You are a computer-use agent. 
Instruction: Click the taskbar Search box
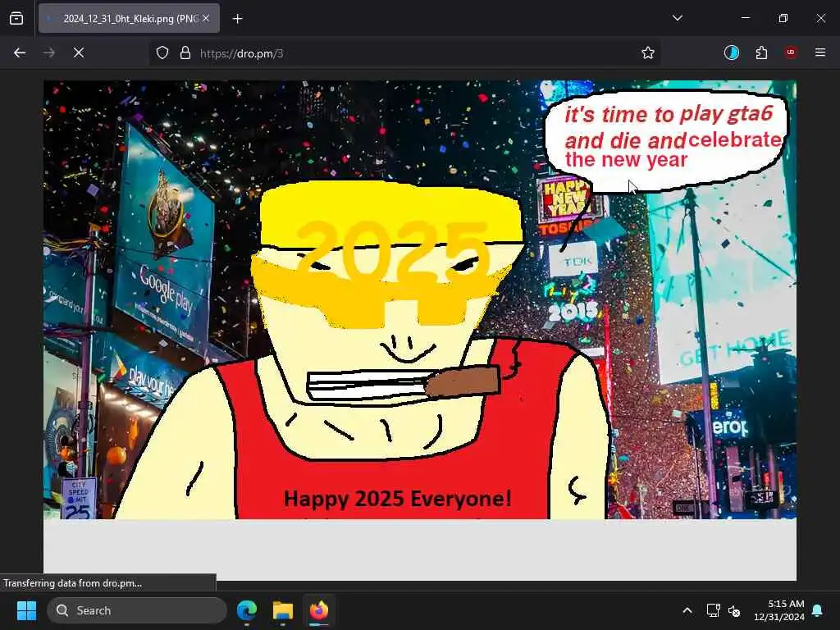[x=137, y=610]
